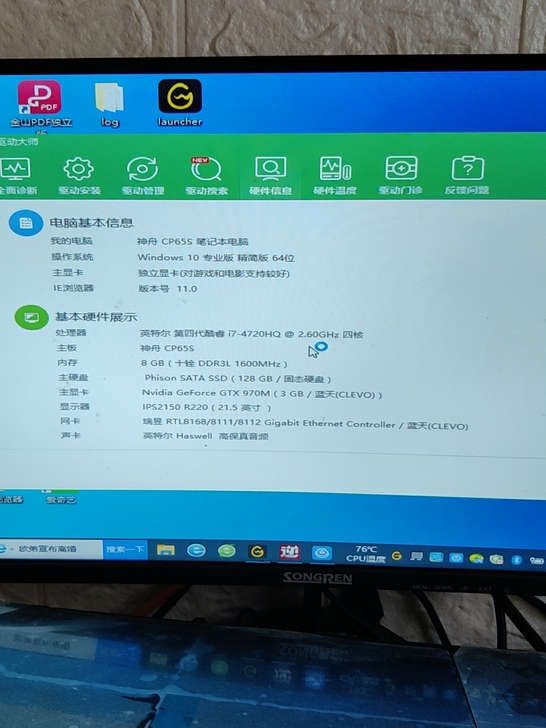
Task: Click the 处理器 row label
Action: click(71, 333)
